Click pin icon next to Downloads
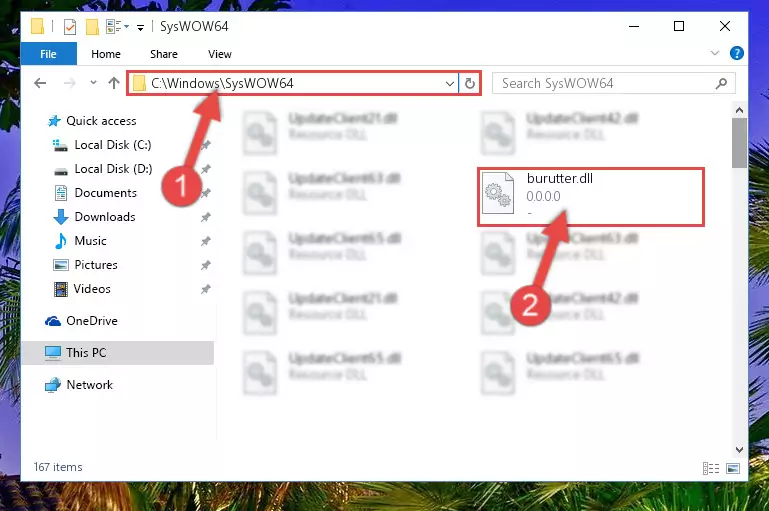 (x=205, y=217)
